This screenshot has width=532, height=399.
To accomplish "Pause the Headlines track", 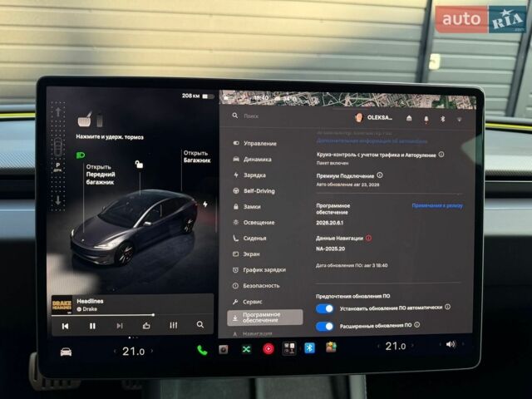I will 92,326.
